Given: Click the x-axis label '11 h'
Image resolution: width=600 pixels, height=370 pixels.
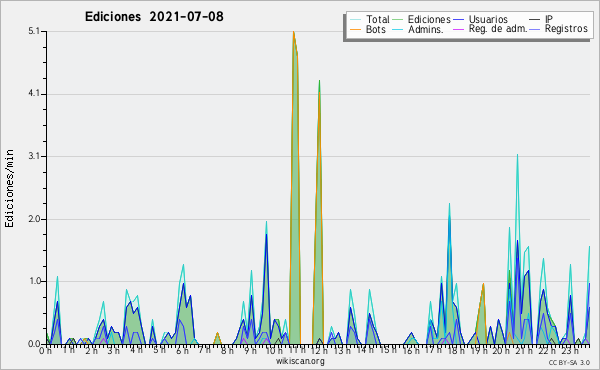Looking at the screenshot, I should tap(297, 350).
